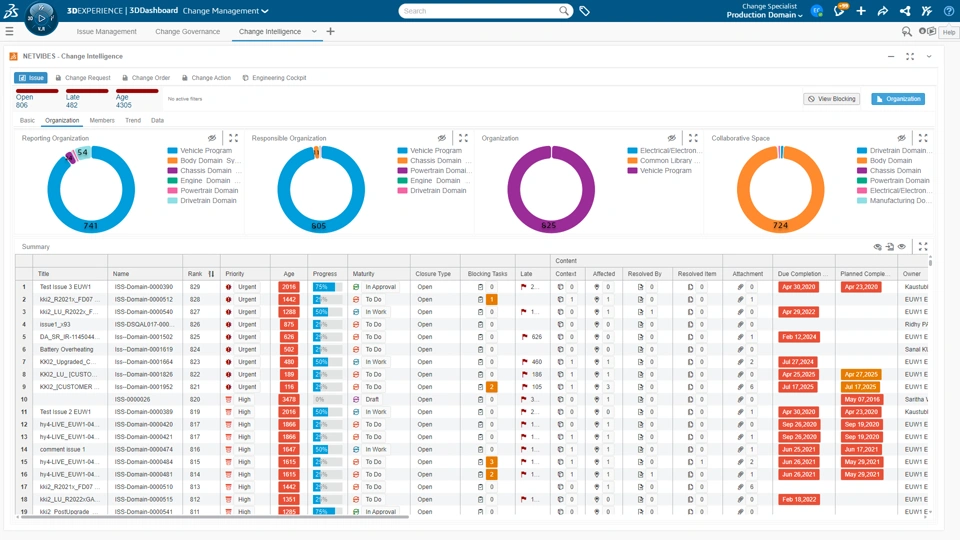Select the Issue button
The width and height of the screenshot is (960, 540).
tap(31, 78)
